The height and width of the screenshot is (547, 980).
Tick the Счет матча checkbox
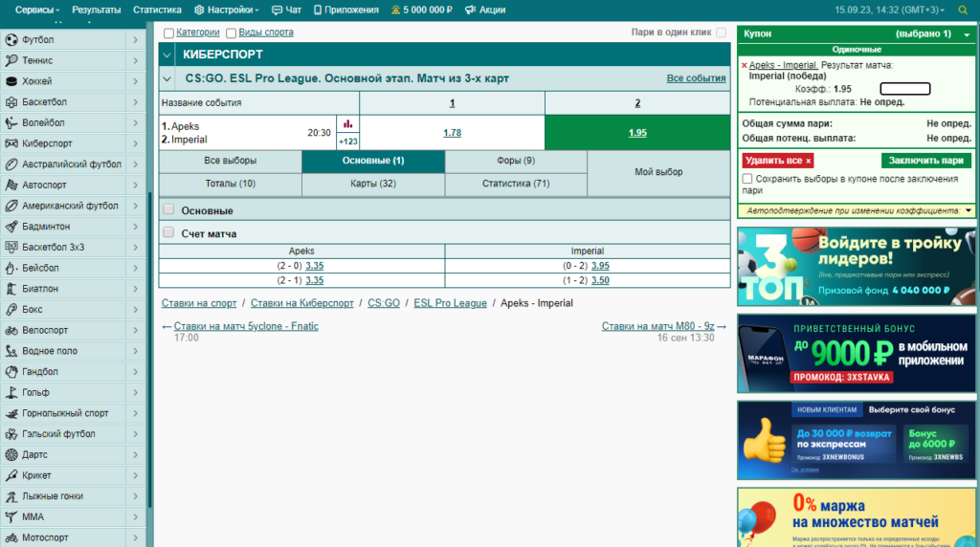168,233
